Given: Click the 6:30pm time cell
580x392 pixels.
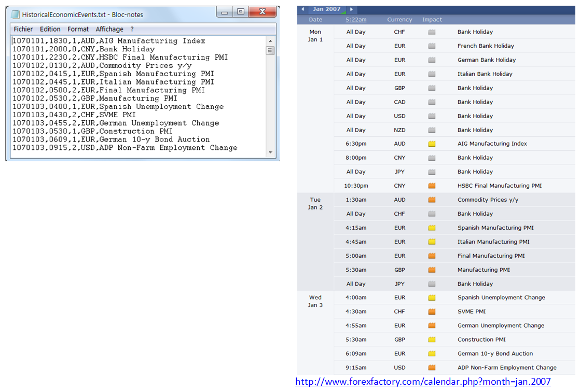Looking at the screenshot, I should click(356, 144).
